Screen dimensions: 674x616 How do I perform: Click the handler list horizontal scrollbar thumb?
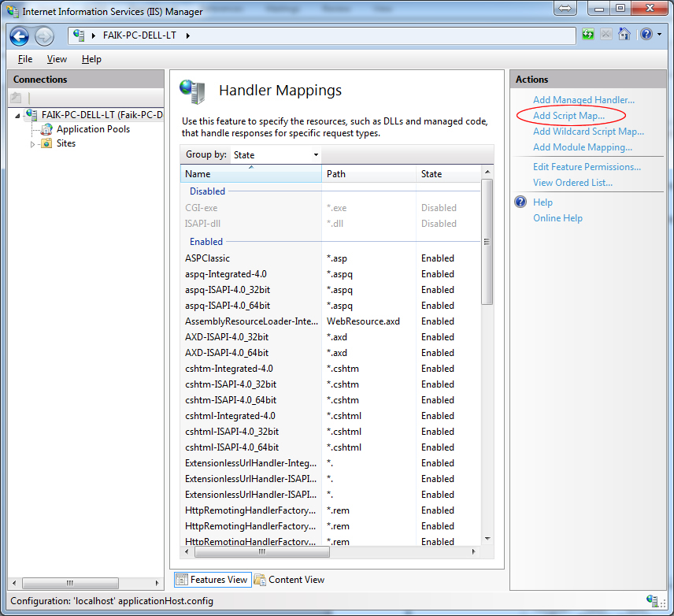(x=261, y=552)
